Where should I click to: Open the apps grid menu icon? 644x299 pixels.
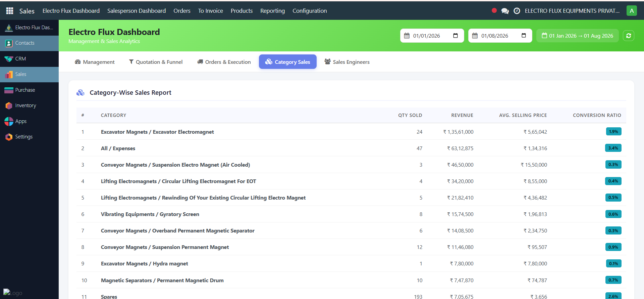coord(10,11)
